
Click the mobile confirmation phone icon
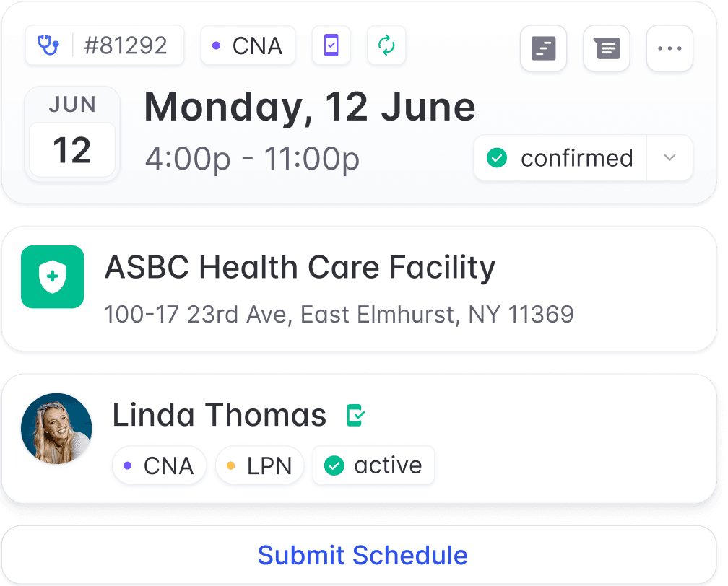(331, 45)
